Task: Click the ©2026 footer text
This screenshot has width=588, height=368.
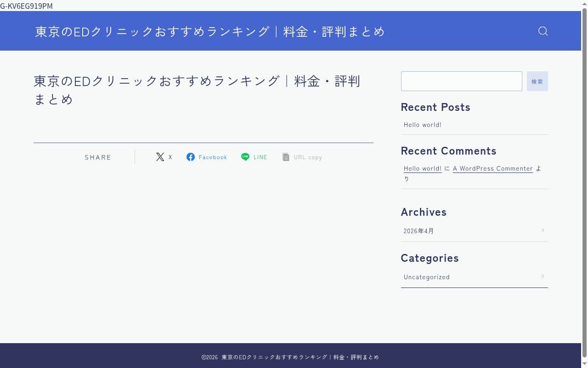Action: tap(209, 357)
